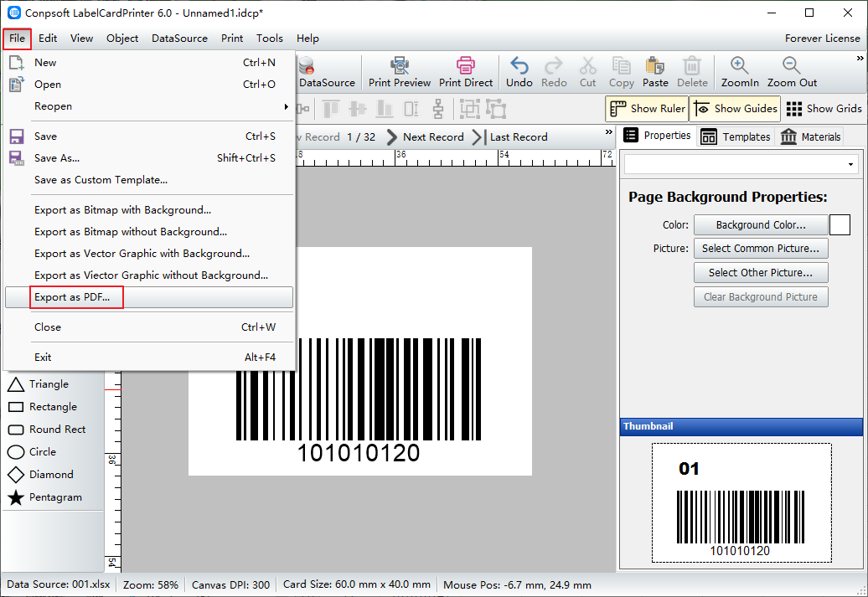Click the Save As icon in menu

pos(17,158)
